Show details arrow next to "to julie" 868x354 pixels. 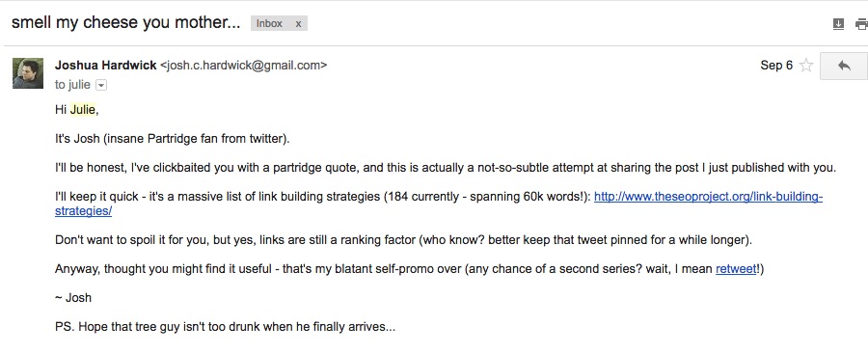pyautogui.click(x=101, y=85)
